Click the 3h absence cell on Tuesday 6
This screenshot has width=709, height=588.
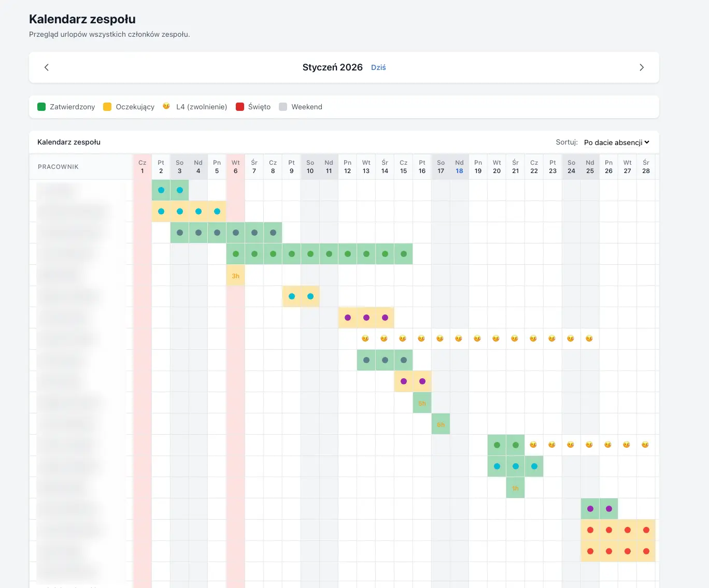[236, 276]
